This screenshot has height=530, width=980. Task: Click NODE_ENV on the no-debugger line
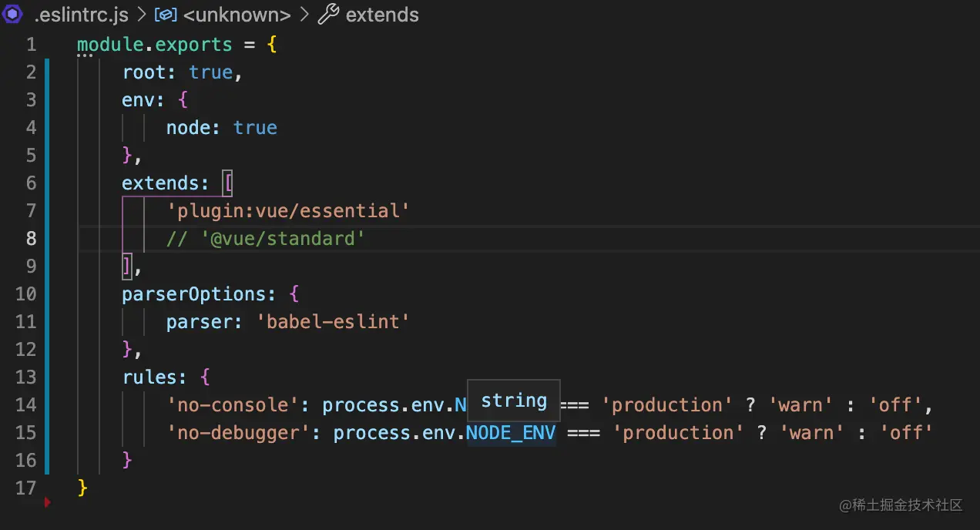[x=511, y=432]
